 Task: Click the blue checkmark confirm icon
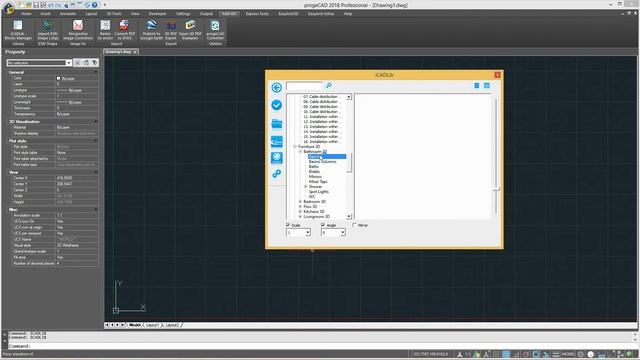pos(276,105)
